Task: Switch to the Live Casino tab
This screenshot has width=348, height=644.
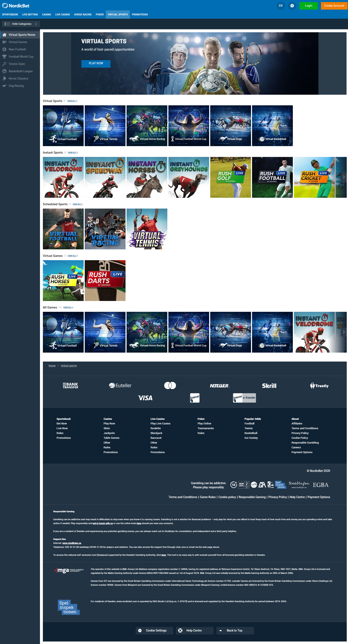Action: coord(62,15)
